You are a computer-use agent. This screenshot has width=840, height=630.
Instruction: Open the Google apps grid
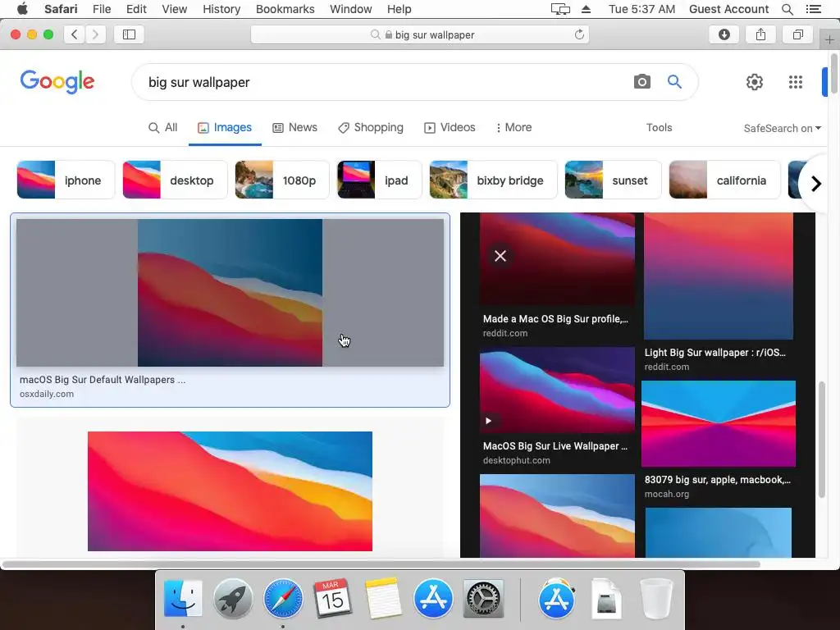point(796,82)
